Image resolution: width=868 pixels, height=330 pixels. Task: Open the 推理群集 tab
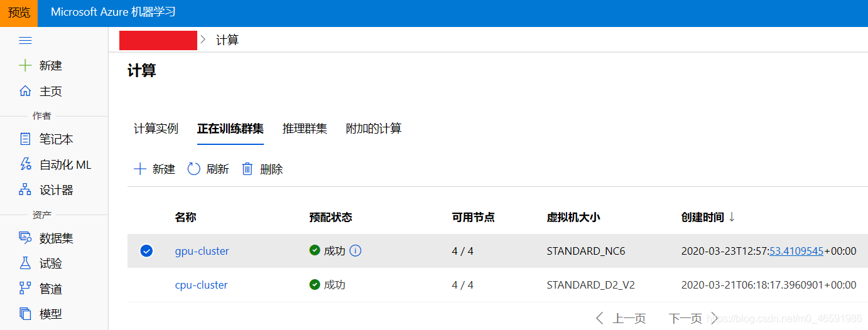coord(305,129)
